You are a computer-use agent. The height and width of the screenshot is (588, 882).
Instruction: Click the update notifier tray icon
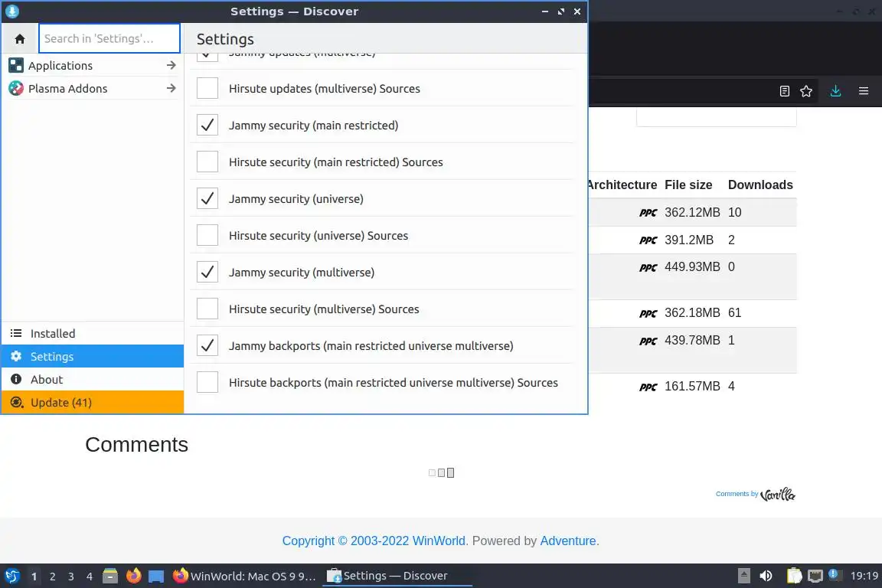point(835,575)
